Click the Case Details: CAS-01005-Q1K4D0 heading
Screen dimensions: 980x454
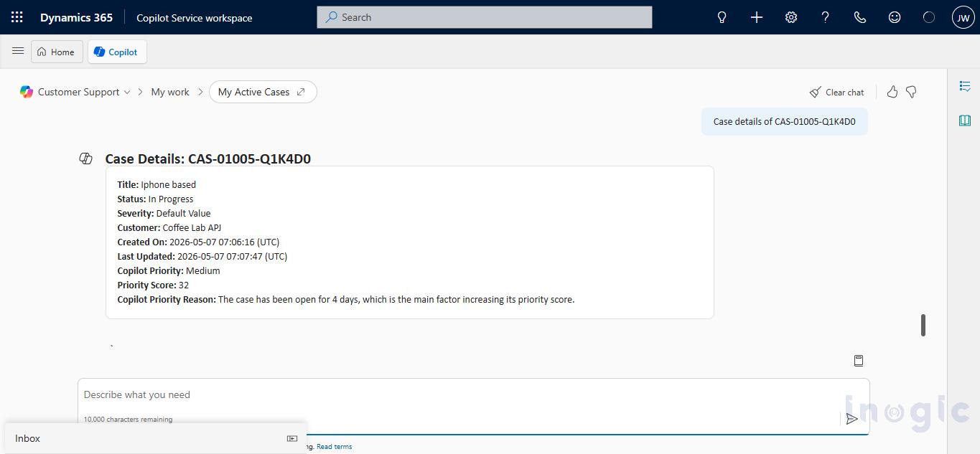208,159
